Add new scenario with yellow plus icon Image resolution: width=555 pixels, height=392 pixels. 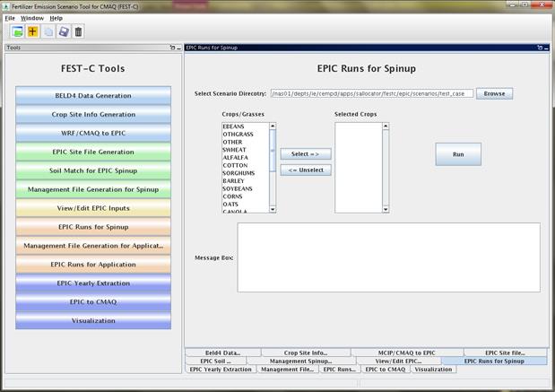(x=32, y=31)
